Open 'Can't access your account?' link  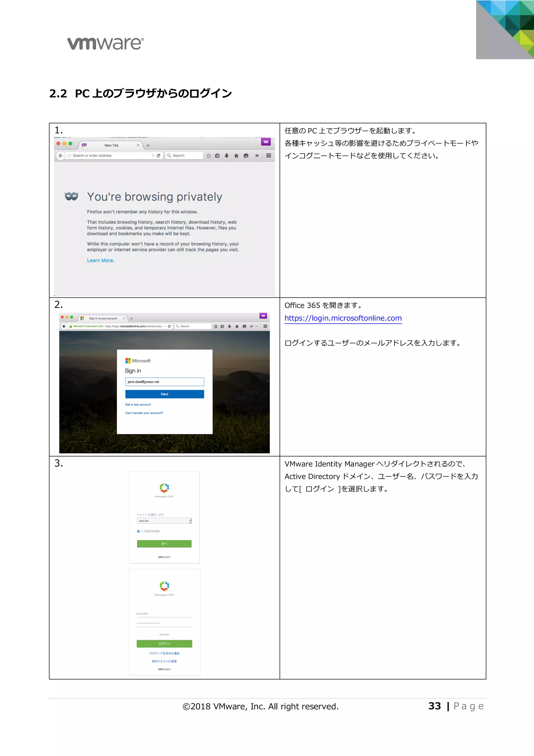click(144, 413)
